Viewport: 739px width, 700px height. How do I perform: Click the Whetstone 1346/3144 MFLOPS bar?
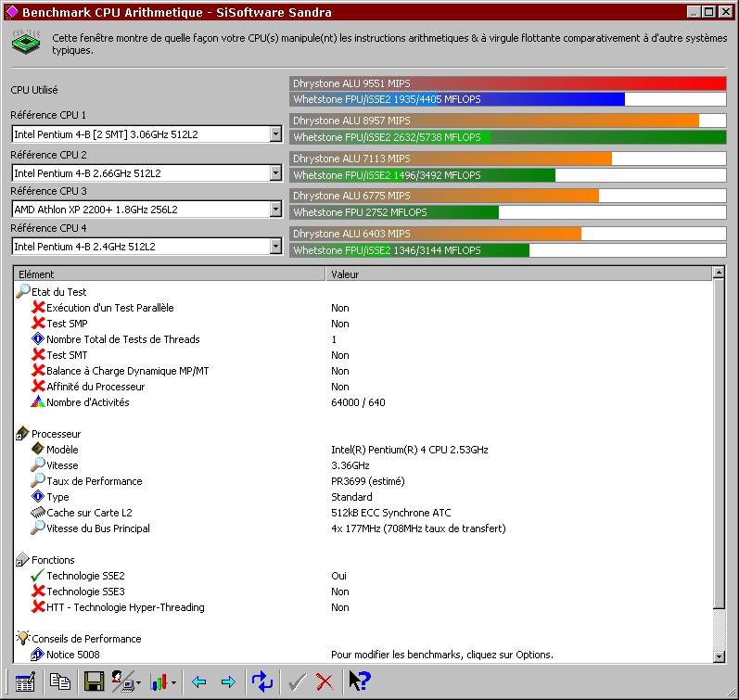click(410, 249)
